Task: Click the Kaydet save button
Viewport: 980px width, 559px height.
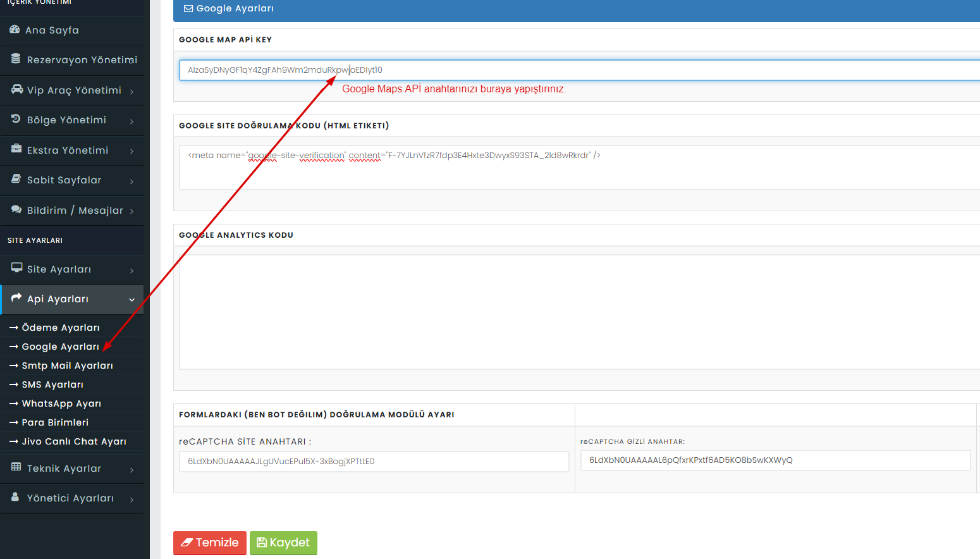Action: [x=283, y=543]
